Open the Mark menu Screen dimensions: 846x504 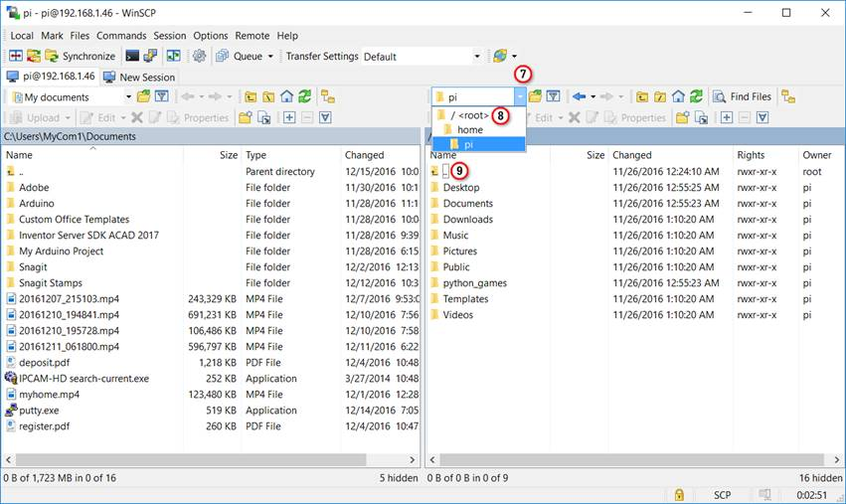(52, 36)
